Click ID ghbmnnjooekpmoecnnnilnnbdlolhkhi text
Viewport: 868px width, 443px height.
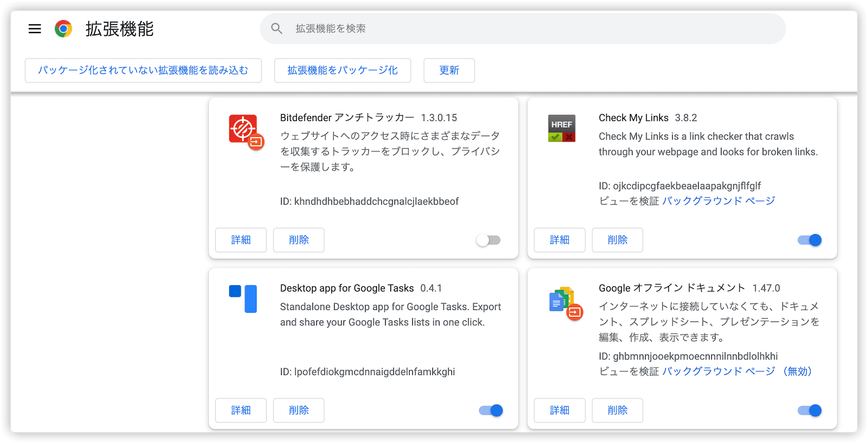[x=688, y=356]
